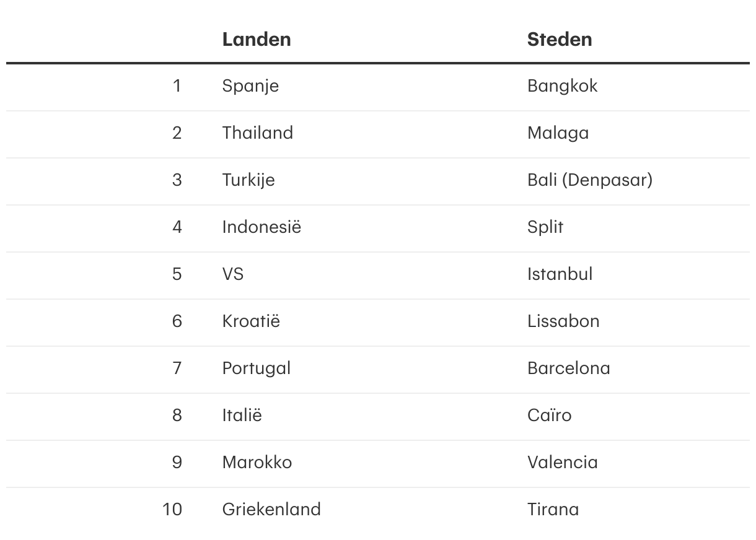The width and height of the screenshot is (756, 540).
Task: Click the Steden column header
Action: pyautogui.click(x=559, y=39)
